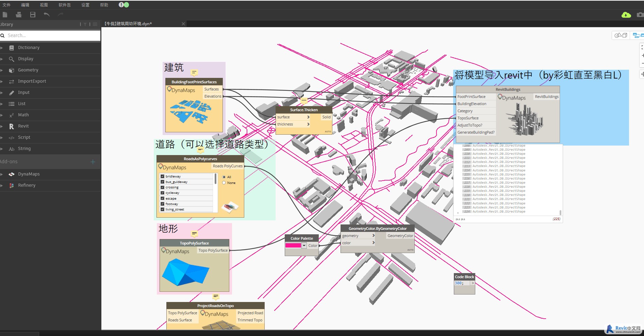644x336 pixels.
Task: Toggle the cycleway road checkbox
Action: click(162, 192)
